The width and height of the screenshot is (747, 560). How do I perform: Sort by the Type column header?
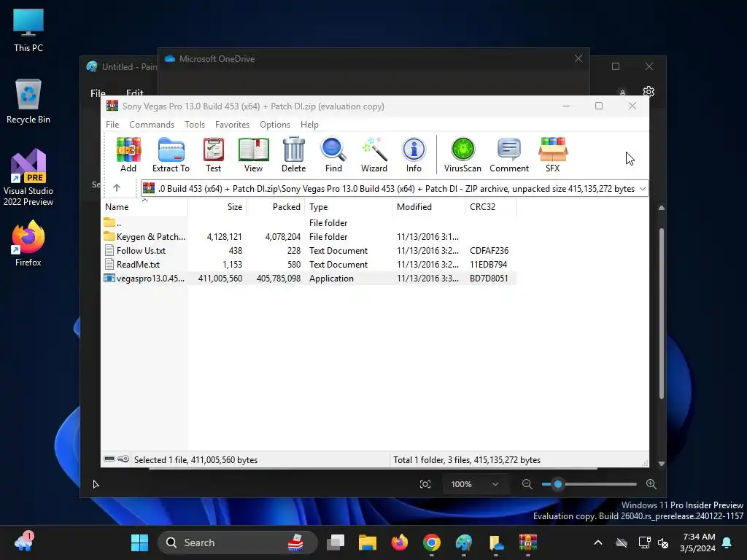348,206
